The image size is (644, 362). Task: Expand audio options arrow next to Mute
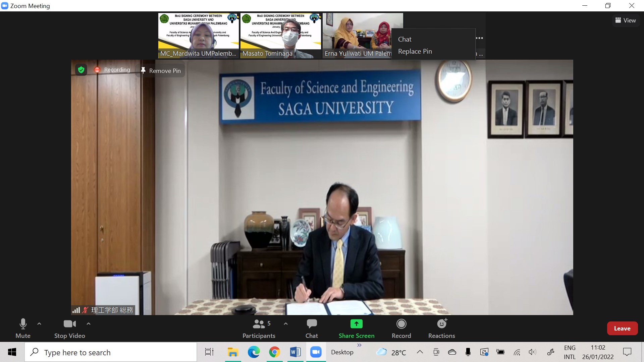coord(39,324)
